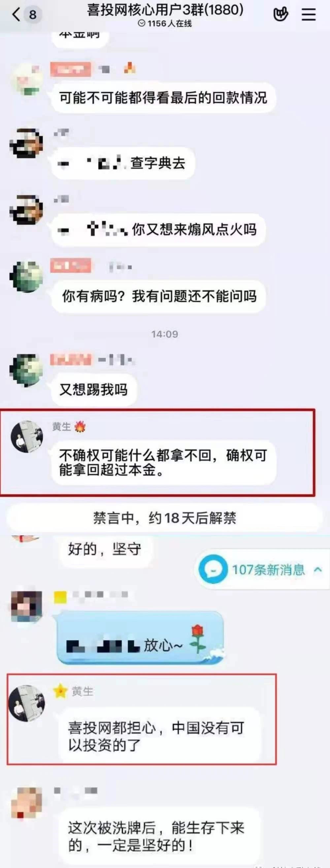This screenshot has width=330, height=868.
Task: Open avatar beside 你有病吗 message
Action: click(x=26, y=277)
